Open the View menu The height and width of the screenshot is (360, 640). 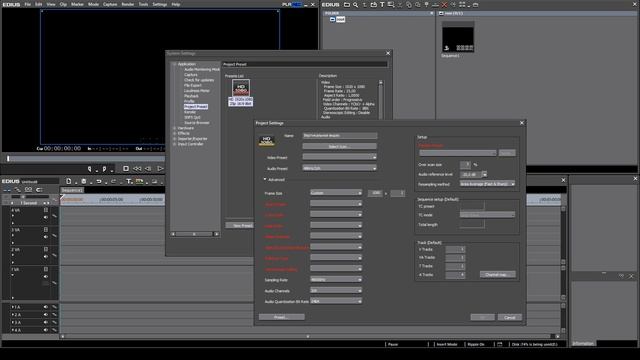tap(51, 4)
